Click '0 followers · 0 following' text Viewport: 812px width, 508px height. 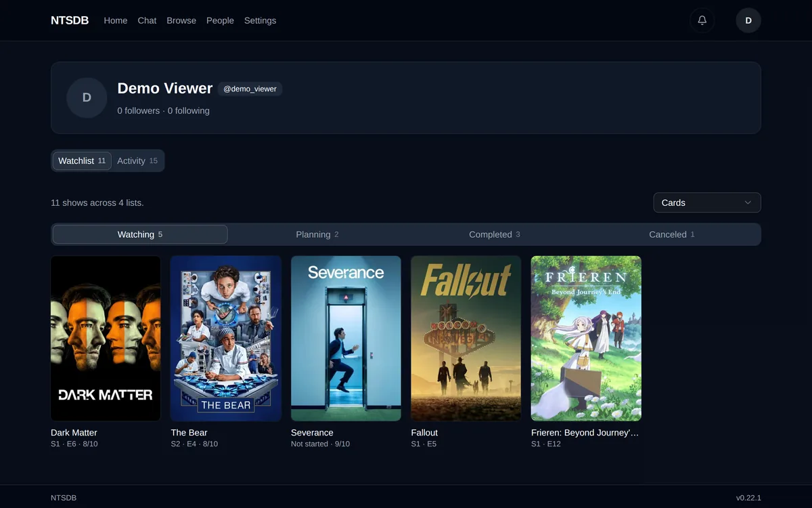(163, 110)
